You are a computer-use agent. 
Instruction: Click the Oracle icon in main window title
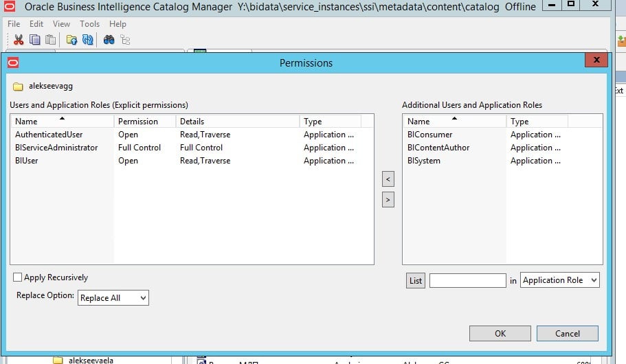coord(9,6)
